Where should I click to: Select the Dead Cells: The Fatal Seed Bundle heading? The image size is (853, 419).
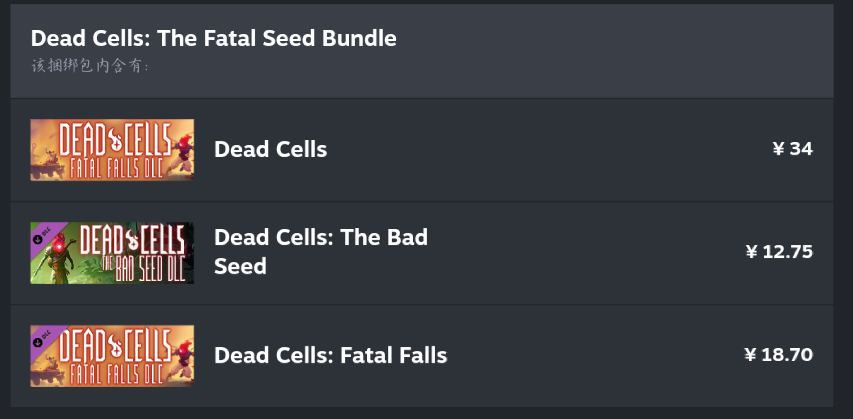click(x=214, y=38)
